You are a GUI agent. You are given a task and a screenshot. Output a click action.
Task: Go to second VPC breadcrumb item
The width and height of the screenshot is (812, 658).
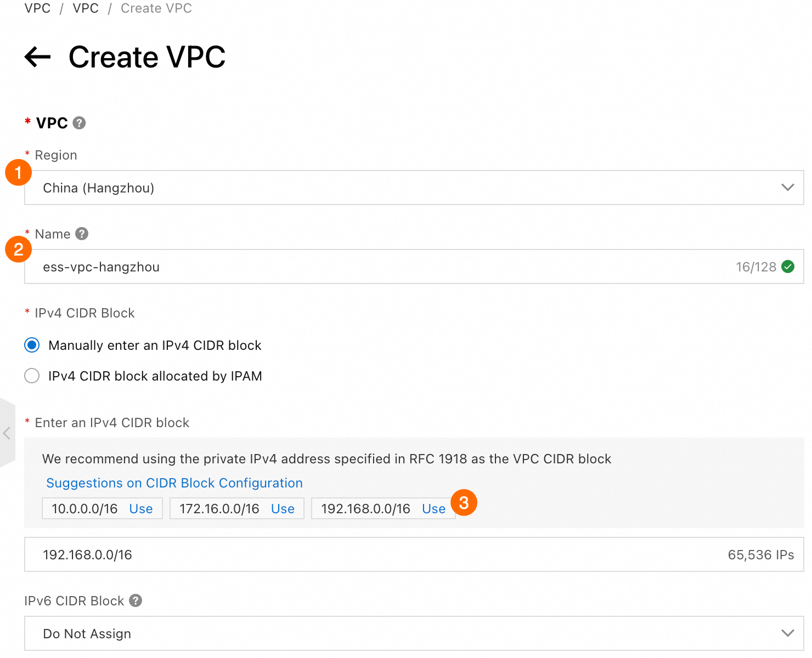click(86, 8)
